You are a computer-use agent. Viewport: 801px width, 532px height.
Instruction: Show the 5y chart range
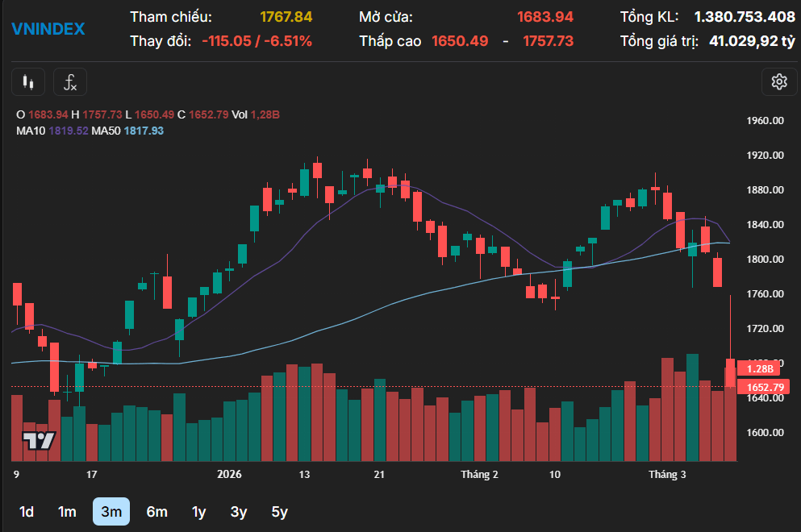click(279, 512)
